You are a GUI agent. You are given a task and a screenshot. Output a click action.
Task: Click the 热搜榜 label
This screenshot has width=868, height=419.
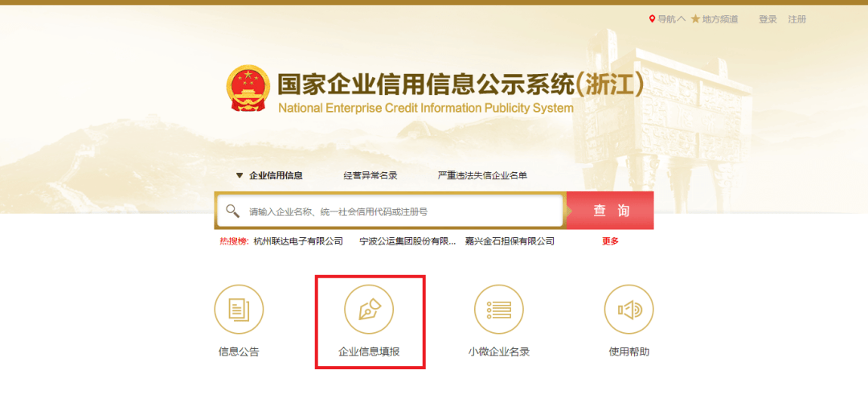234,241
